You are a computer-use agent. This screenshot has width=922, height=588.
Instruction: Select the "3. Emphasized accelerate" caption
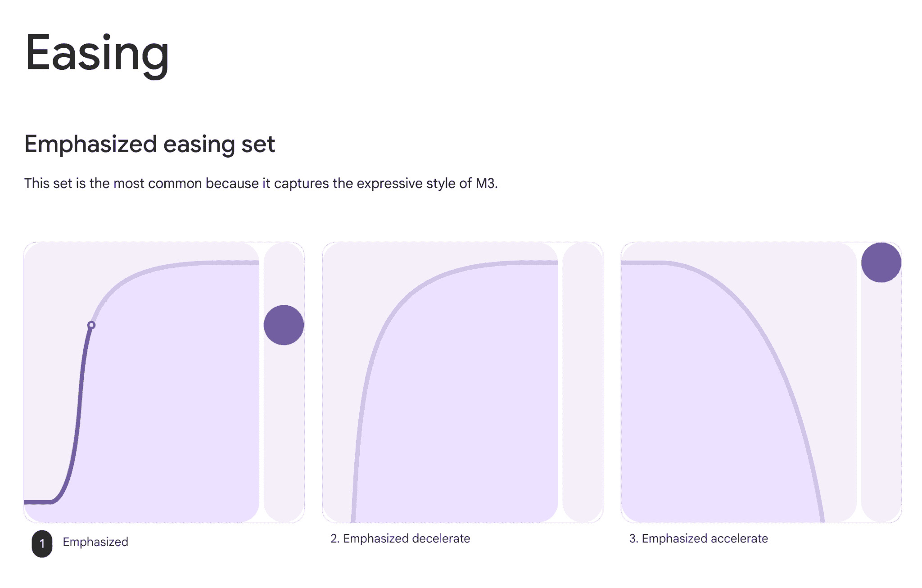click(x=698, y=538)
